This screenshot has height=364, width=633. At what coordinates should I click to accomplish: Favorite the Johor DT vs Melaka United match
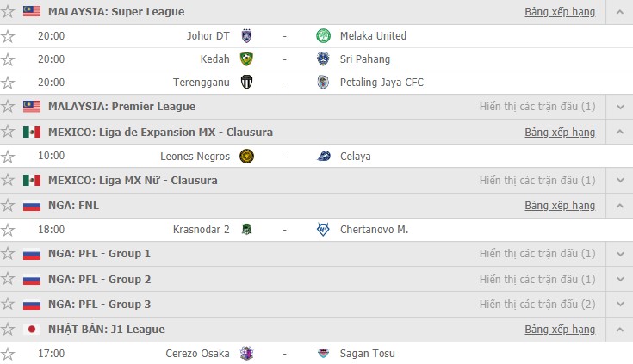click(x=8, y=36)
